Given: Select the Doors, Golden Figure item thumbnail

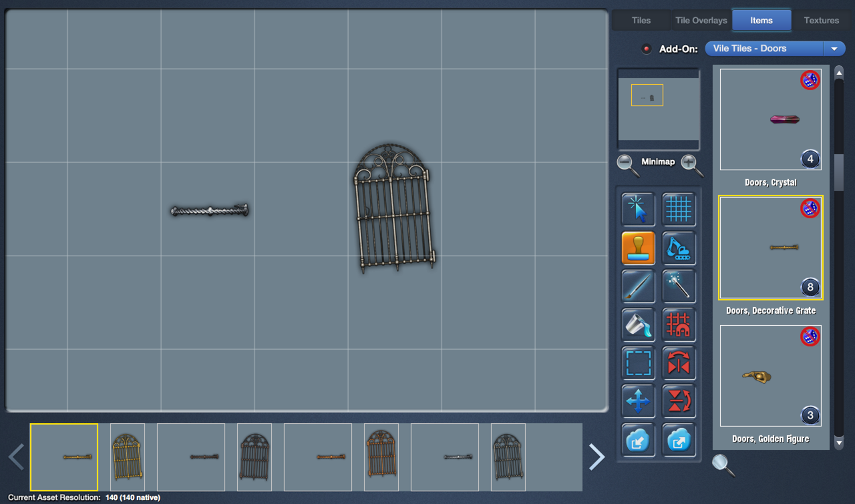Looking at the screenshot, I should [x=771, y=376].
